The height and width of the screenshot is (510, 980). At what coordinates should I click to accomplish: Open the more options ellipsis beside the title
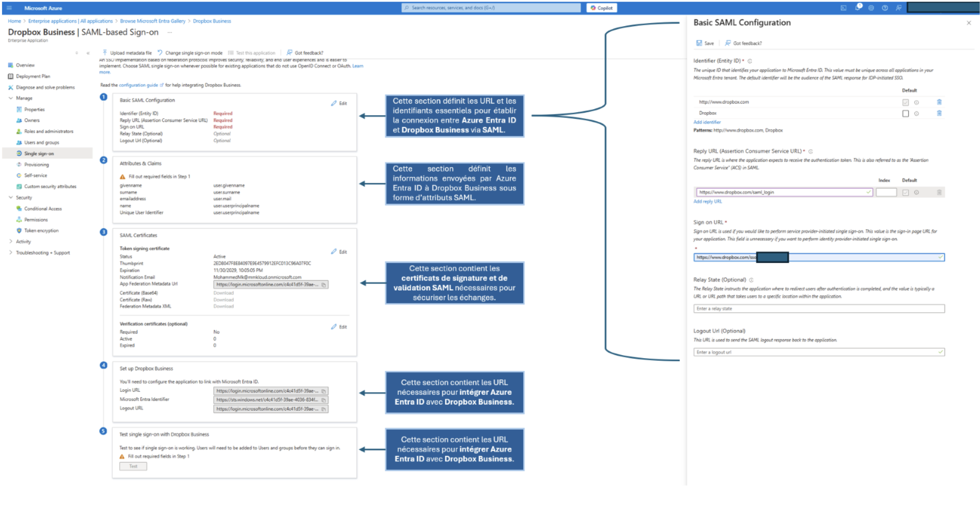pyautogui.click(x=170, y=32)
